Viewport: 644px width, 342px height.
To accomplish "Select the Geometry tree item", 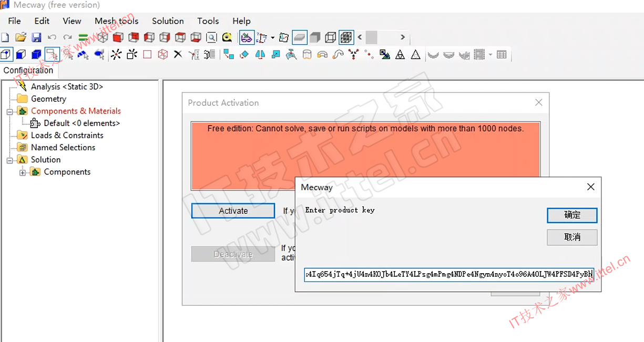I will tap(48, 99).
